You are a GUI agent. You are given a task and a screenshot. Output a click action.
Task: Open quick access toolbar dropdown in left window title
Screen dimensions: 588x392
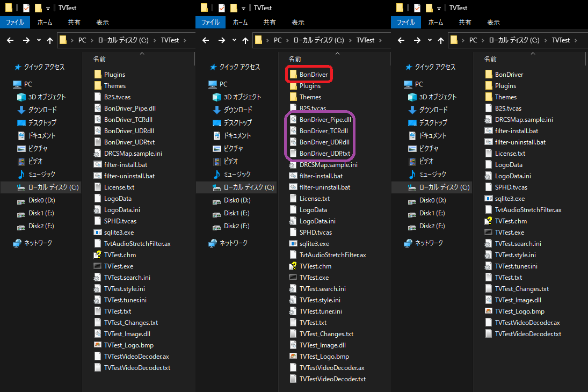(48, 8)
